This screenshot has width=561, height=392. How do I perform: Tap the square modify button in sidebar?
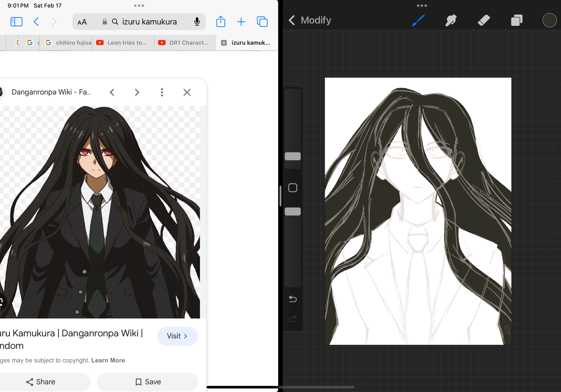293,188
